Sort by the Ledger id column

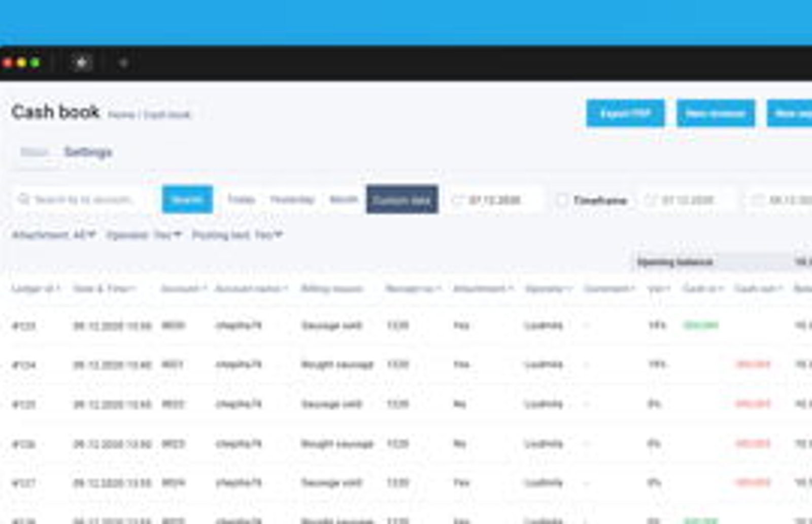(36, 288)
